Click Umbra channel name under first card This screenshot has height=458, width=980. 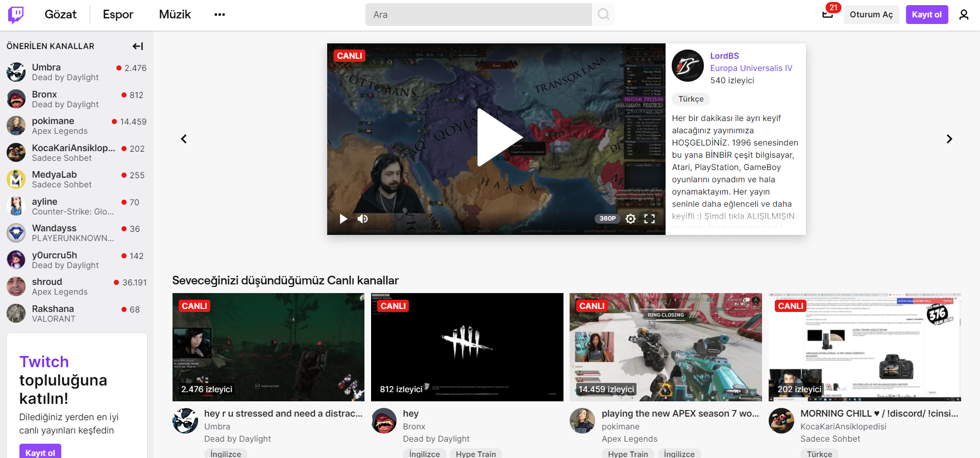[217, 426]
